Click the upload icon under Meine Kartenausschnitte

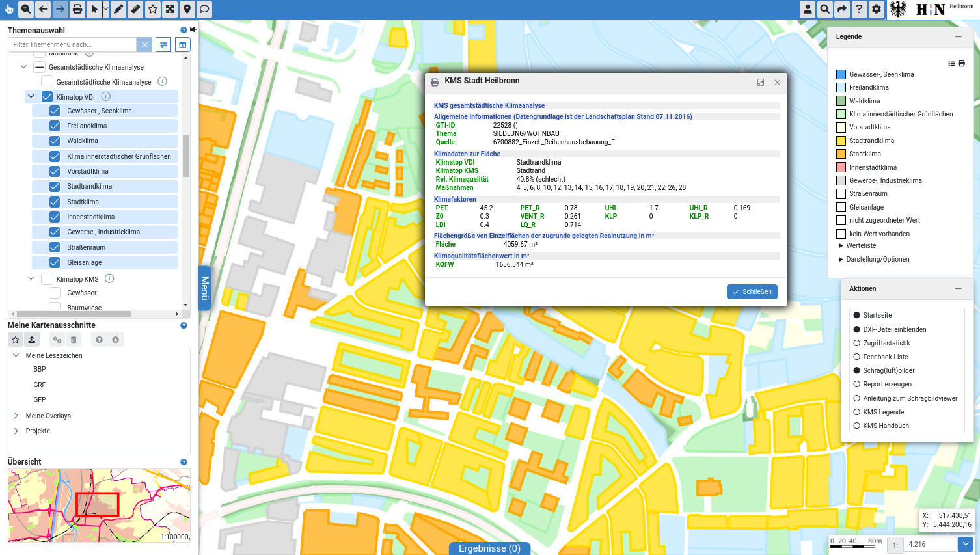(32, 340)
